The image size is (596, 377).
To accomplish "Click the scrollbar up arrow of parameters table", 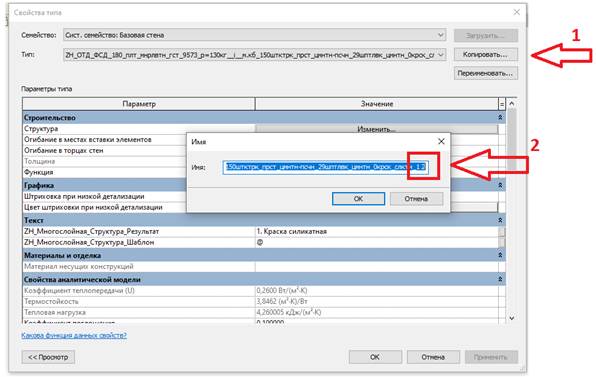I will 512,103.
